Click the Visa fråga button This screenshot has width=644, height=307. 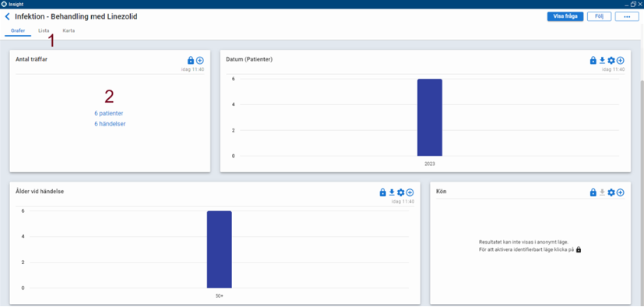(x=565, y=16)
